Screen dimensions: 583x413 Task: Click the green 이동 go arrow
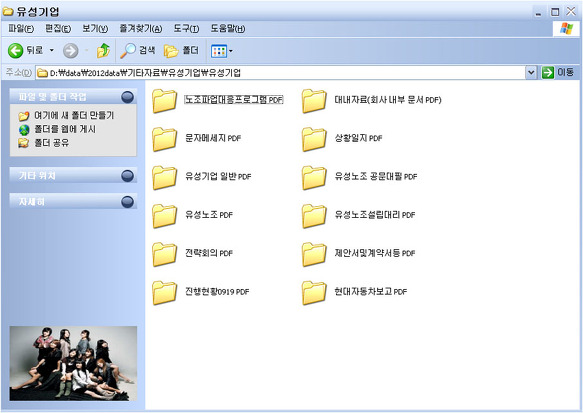(x=548, y=72)
